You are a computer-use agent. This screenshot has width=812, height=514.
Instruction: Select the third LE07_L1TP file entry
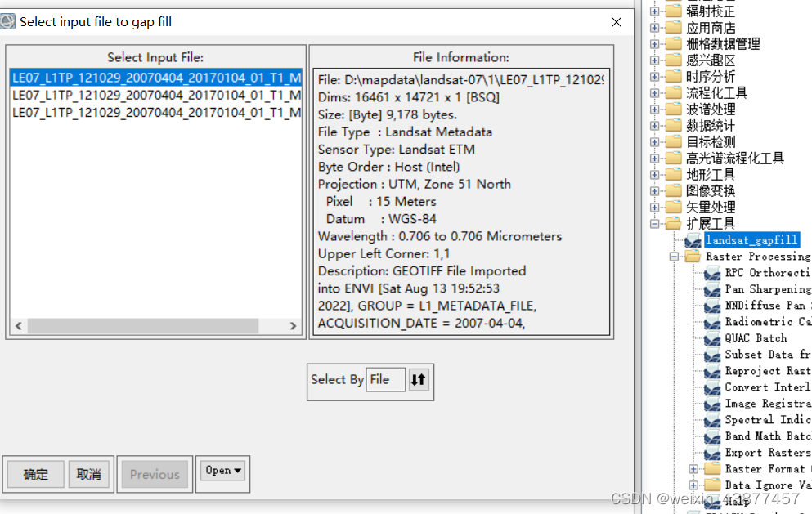156,112
